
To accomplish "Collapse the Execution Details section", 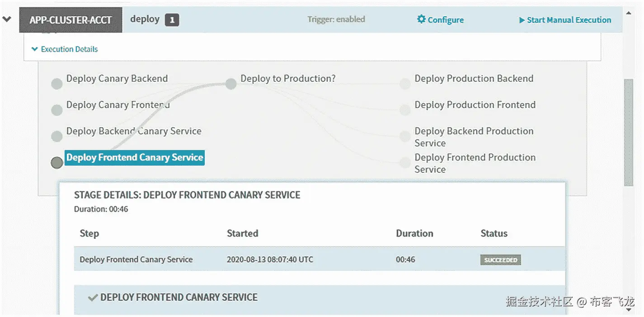I will pos(65,49).
